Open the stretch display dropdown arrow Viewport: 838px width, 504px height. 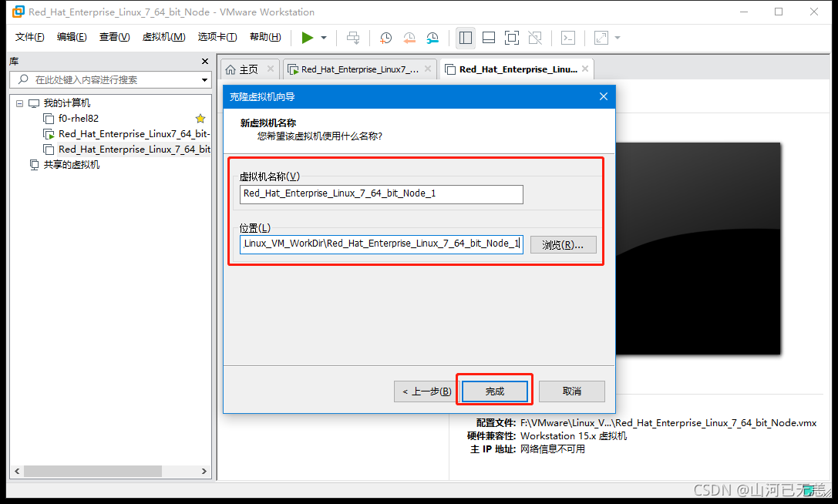tap(618, 38)
